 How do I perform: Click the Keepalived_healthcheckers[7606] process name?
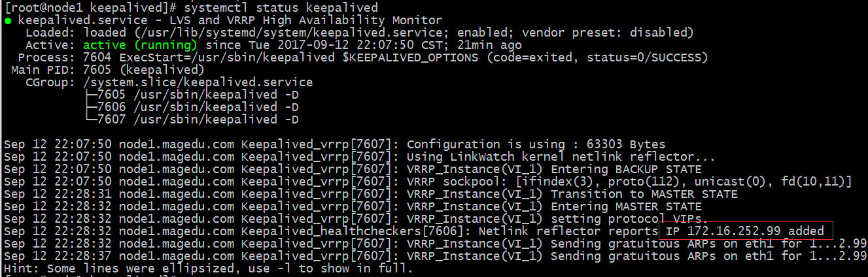[356, 231]
